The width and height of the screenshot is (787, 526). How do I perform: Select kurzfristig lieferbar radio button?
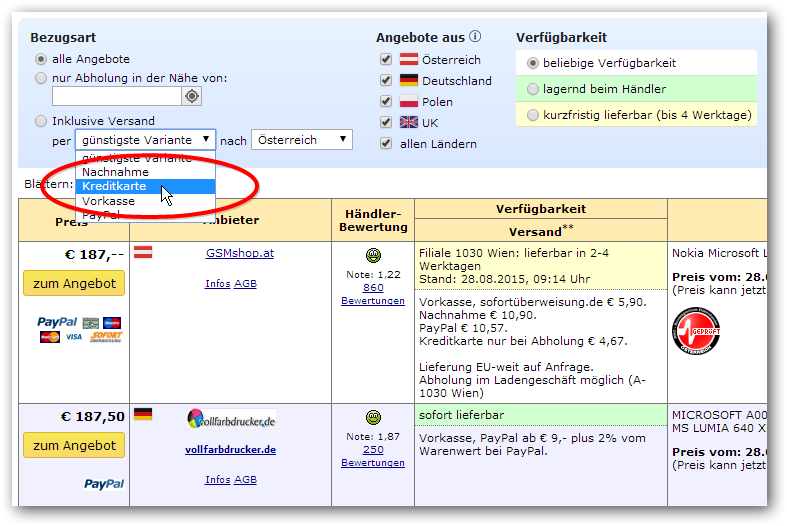tap(533, 115)
